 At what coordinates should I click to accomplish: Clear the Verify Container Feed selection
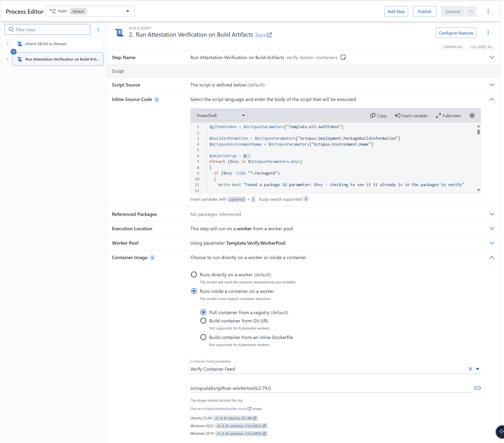(x=470, y=369)
